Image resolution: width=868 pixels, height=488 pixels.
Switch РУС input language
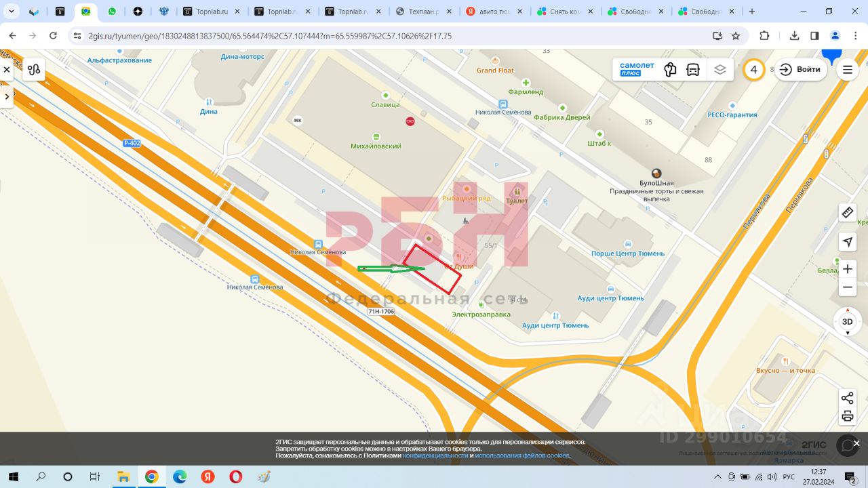[789, 477]
